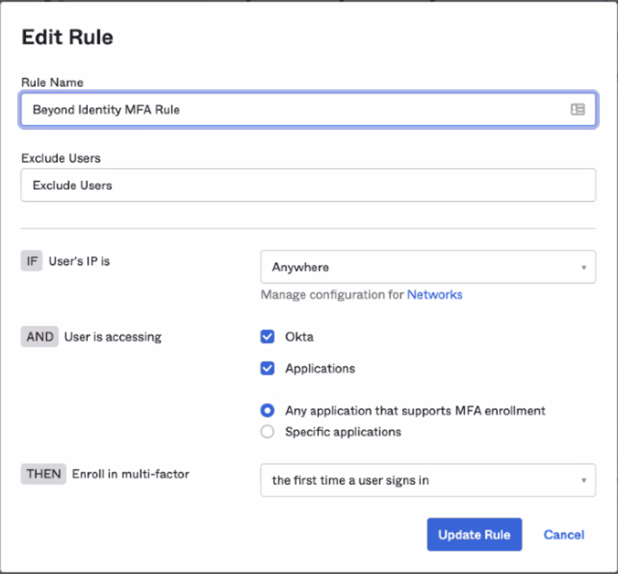Viewport: 618px width, 574px height.
Task: Click the IF condition badge
Action: tap(32, 261)
